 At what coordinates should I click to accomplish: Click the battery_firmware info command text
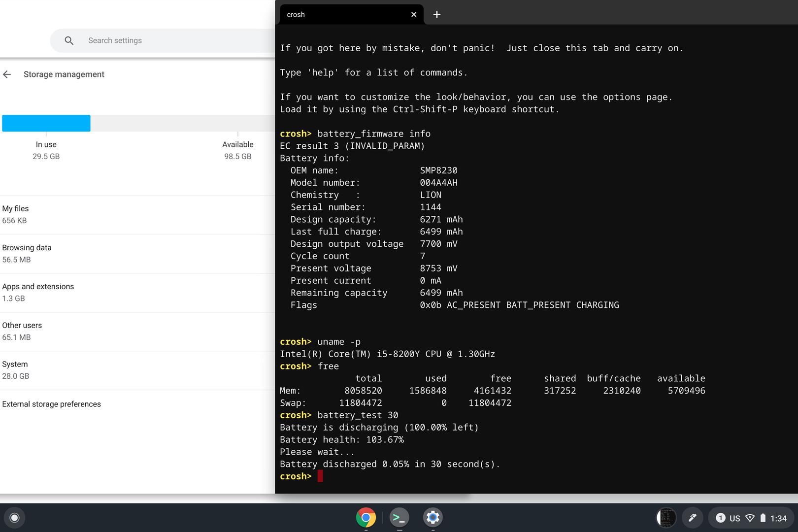[374, 133]
